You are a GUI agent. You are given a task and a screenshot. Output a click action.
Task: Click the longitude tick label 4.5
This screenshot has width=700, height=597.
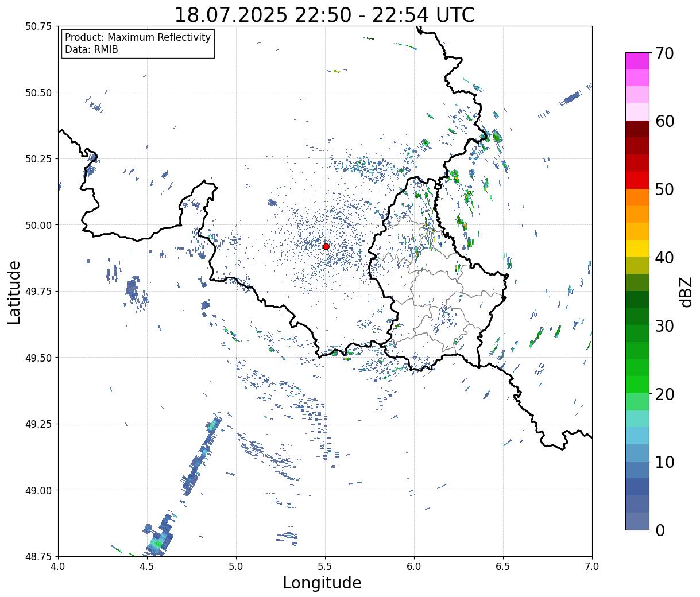147,567
